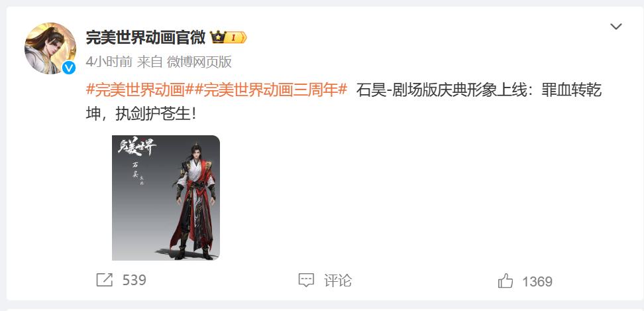Screen dimensions: 644x311
Task: Click the level I badge beside crown
Action: click(x=236, y=38)
